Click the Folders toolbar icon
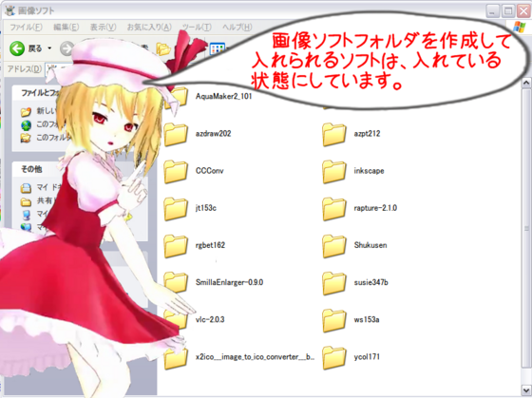532x398 pixels. click(x=162, y=48)
